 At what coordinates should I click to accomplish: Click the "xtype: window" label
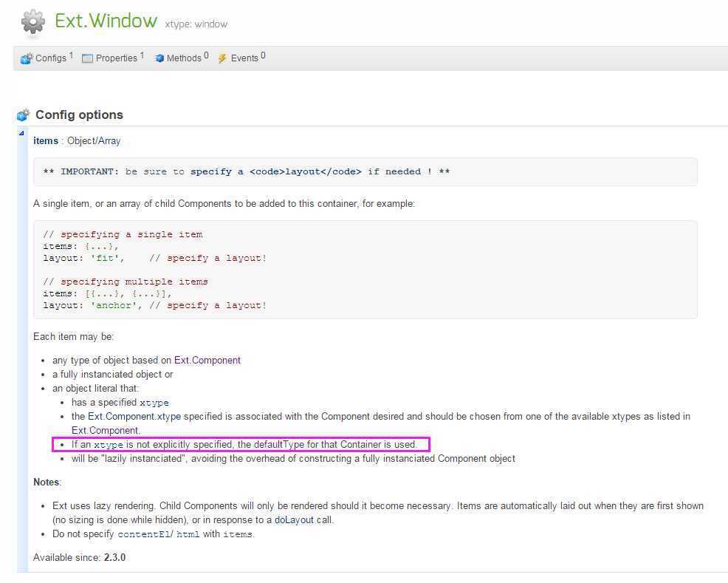tap(196, 24)
